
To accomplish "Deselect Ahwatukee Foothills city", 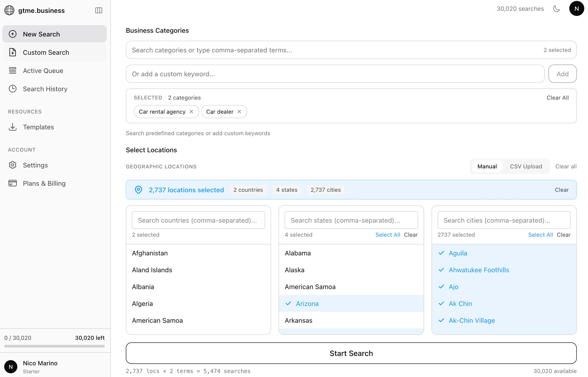I will pos(504,270).
